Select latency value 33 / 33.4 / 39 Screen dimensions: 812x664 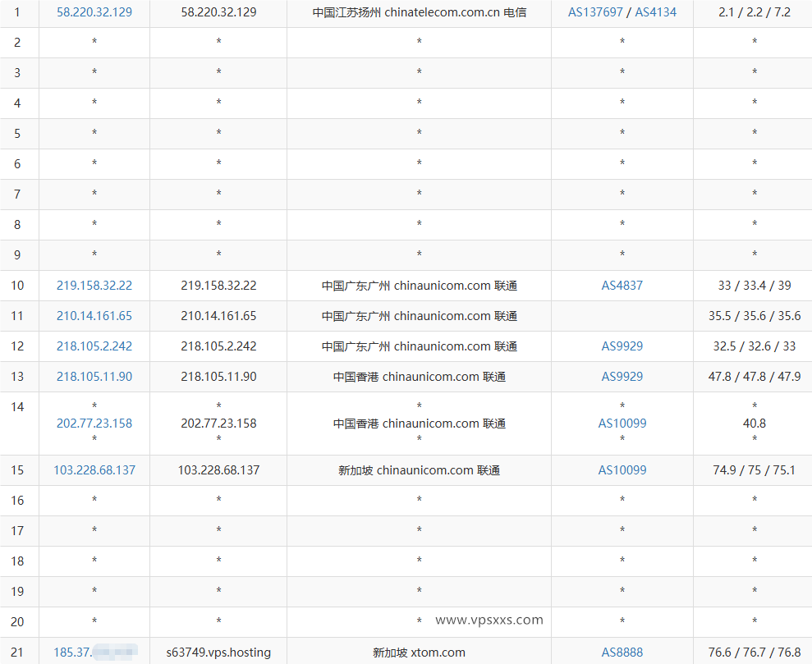[x=755, y=285]
